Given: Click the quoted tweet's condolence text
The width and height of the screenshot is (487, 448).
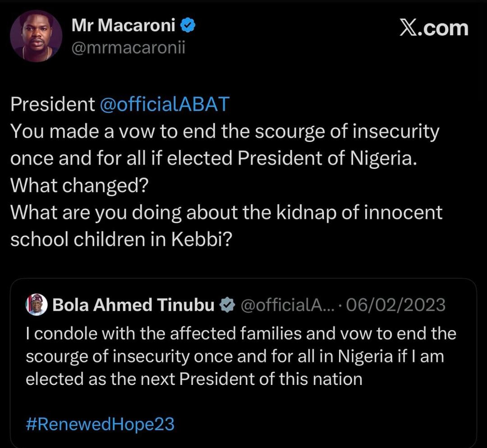Looking at the screenshot, I should 239,356.
